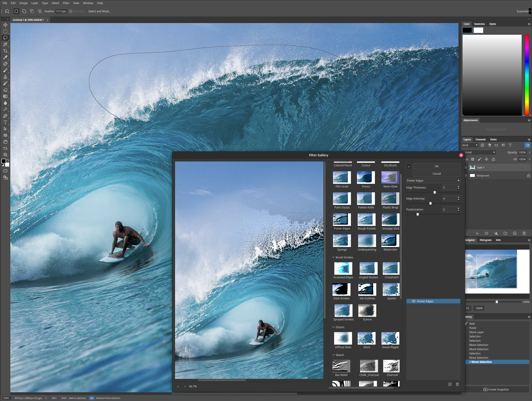
Task: Open the layer Kind filter dropdown
Action: [470, 145]
